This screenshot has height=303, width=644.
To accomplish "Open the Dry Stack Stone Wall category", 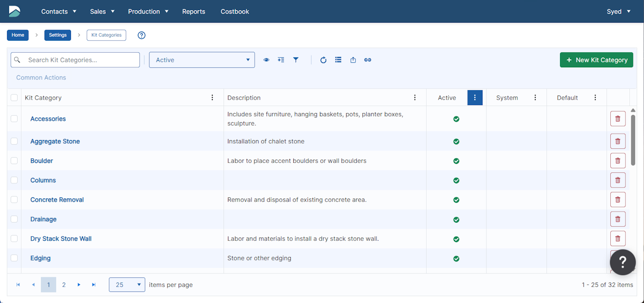I will coord(61,239).
